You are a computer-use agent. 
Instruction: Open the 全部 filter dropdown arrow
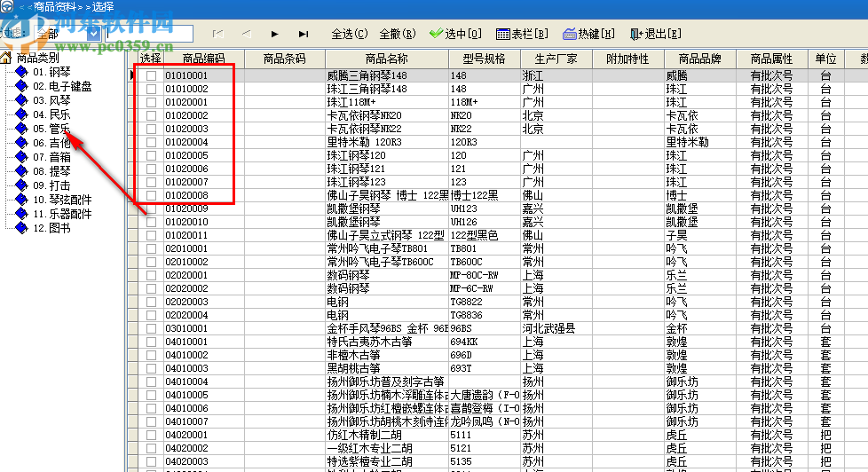[x=93, y=34]
